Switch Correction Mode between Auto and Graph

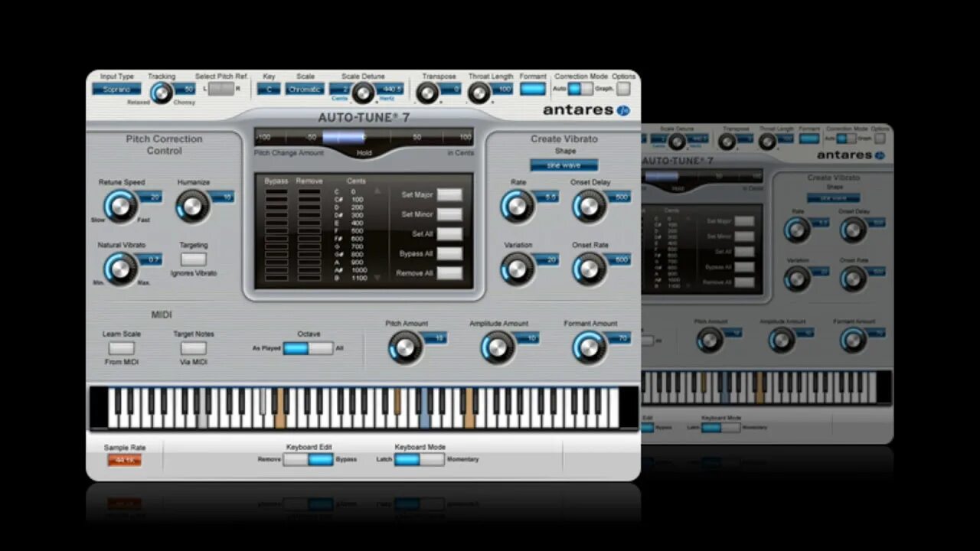click(580, 89)
